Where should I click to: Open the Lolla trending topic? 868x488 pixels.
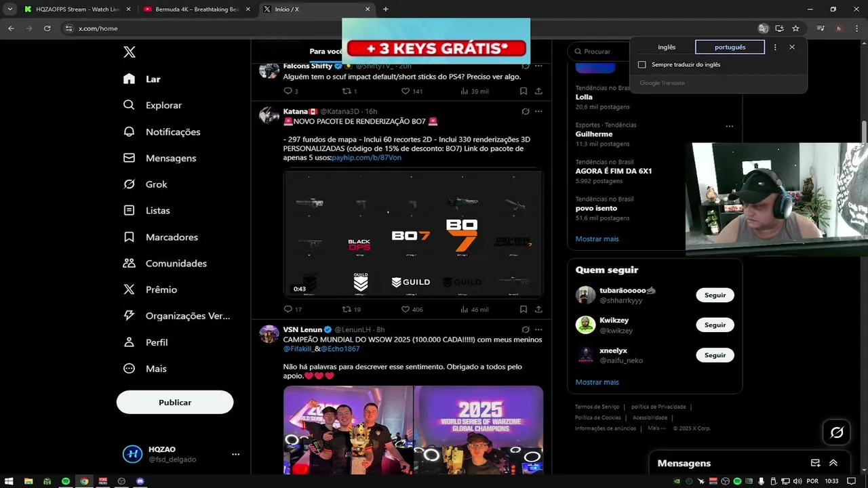(584, 97)
